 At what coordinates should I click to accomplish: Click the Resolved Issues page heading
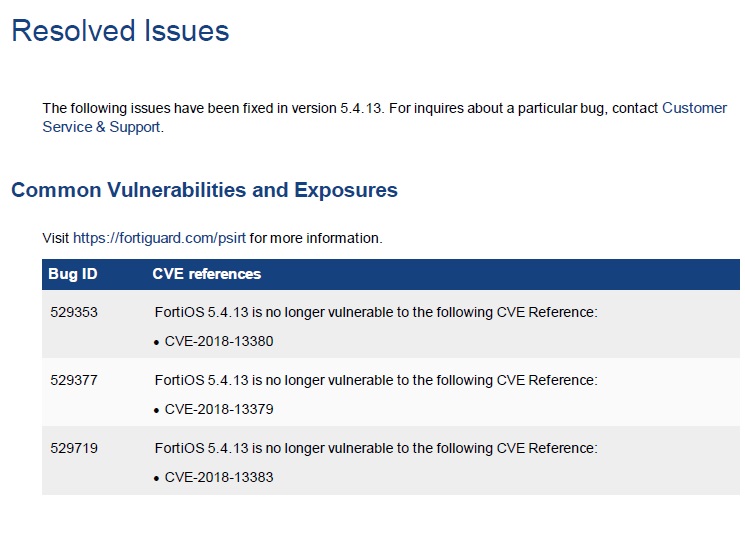click(x=120, y=31)
